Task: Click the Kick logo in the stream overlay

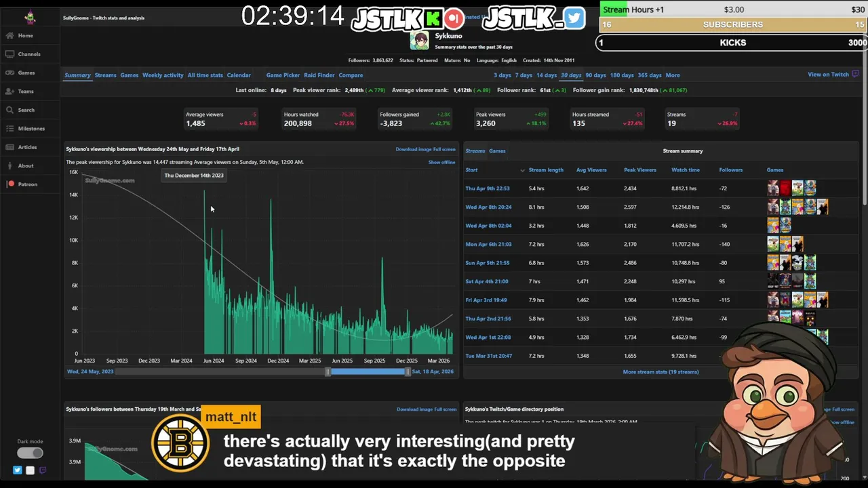Action: (x=434, y=18)
